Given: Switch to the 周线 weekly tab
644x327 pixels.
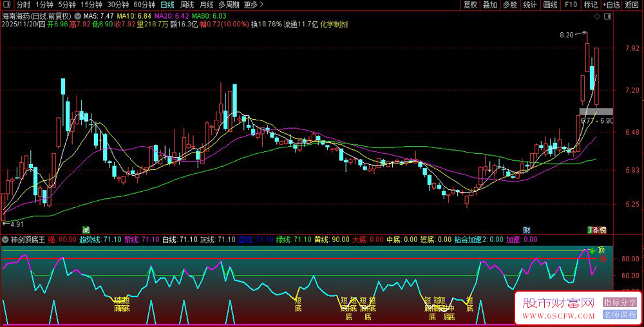Looking at the screenshot, I should click(187, 5).
